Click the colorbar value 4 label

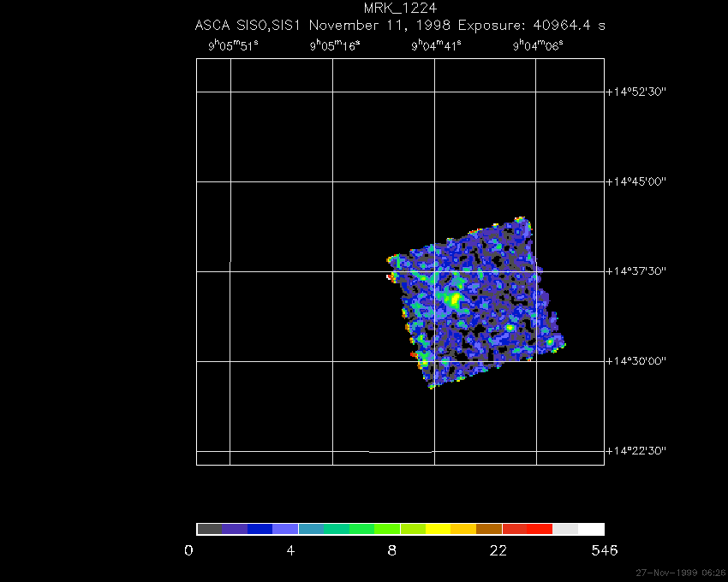[x=290, y=550]
